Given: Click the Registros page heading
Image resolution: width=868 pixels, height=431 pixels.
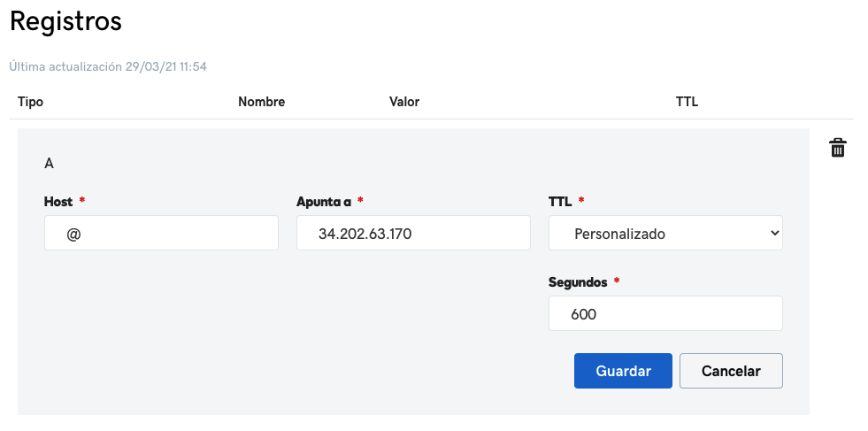Looking at the screenshot, I should [x=65, y=22].
